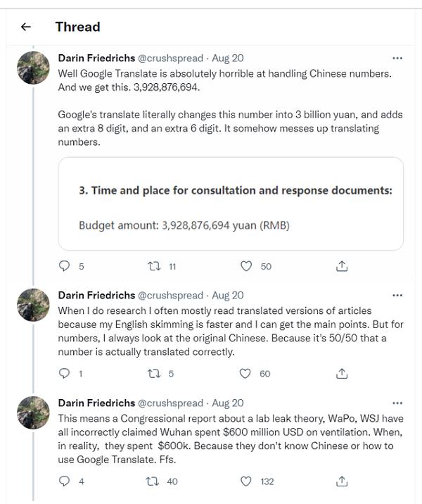Open more options on the third tweet

coord(397,403)
